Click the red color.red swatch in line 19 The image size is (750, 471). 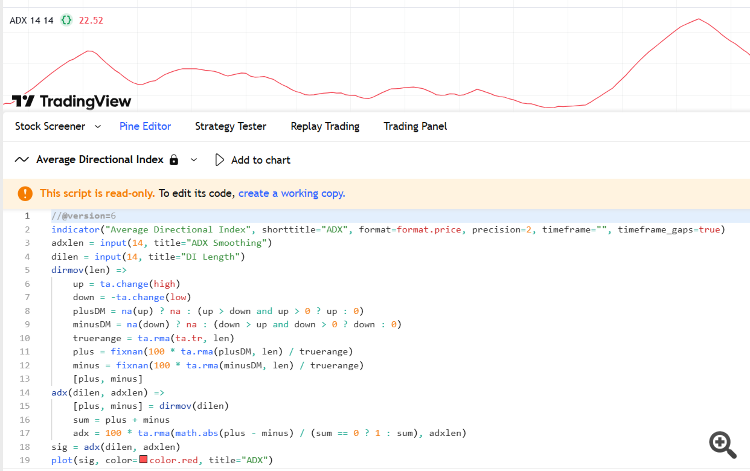[x=143, y=460]
